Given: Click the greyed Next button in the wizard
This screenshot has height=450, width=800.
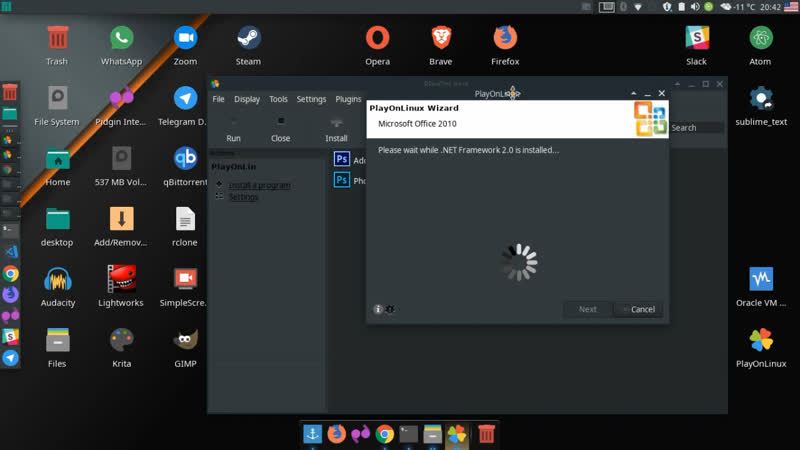Looking at the screenshot, I should click(587, 309).
